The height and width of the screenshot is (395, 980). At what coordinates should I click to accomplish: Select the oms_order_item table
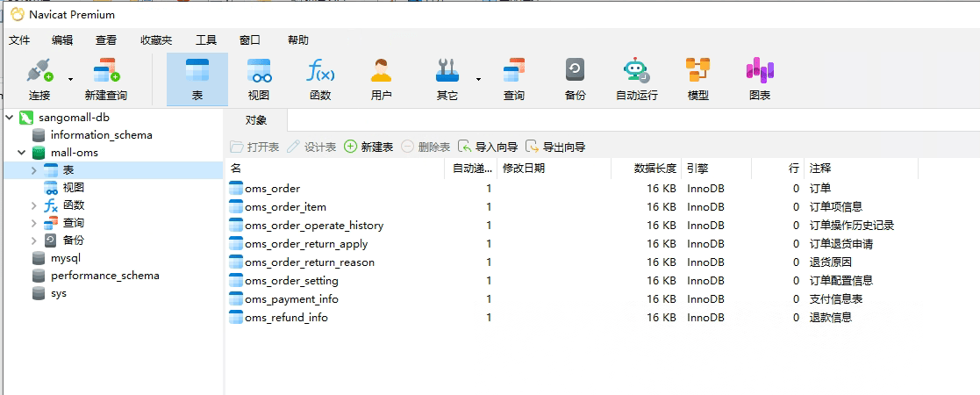[x=285, y=207]
